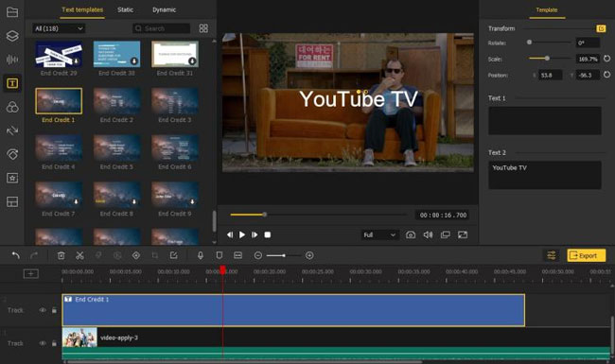Click the timeline zoom slider
Viewport: 615px width, 364px height.
point(284,255)
